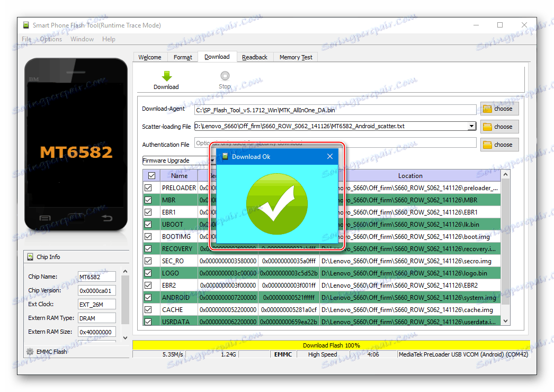The image size is (554, 392).
Task: Click the Download Flash 100% progress bar
Action: pyautogui.click(x=331, y=345)
